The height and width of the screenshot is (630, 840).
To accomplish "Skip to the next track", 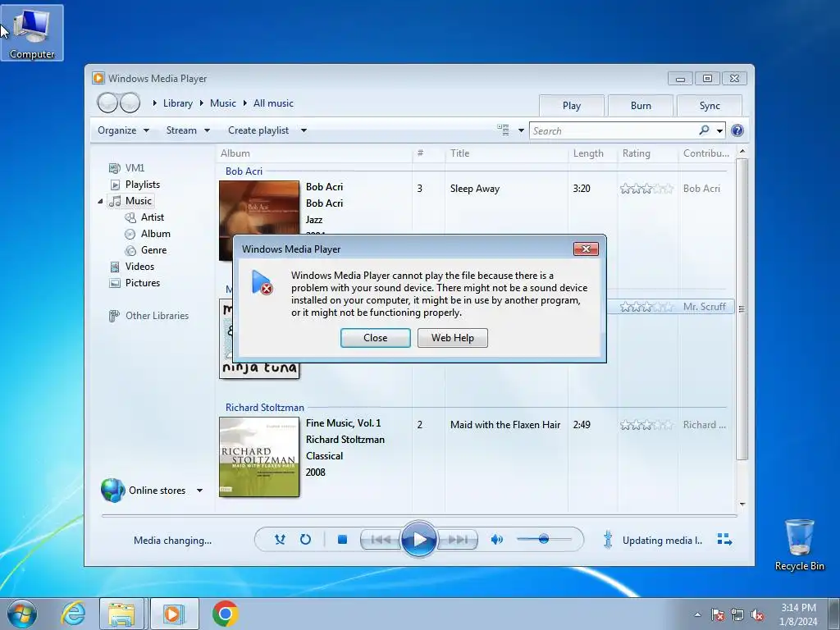I will click(457, 540).
